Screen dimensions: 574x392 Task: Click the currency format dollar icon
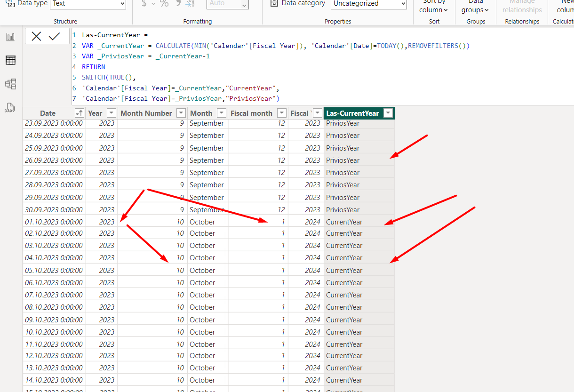pos(144,3)
